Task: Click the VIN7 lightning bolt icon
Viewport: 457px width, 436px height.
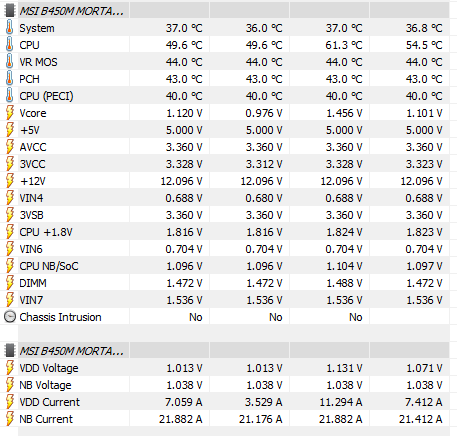Action: 10,300
